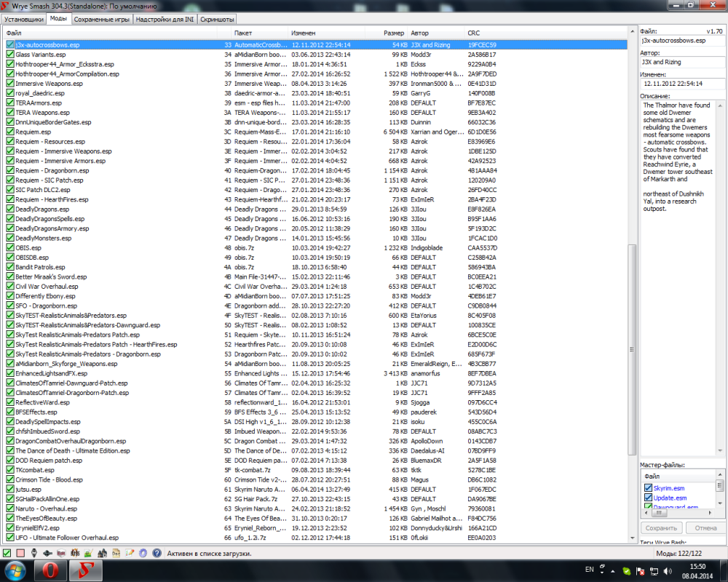The height and width of the screenshot is (582, 728).
Task: Click the Отмена button
Action: pyautogui.click(x=705, y=528)
